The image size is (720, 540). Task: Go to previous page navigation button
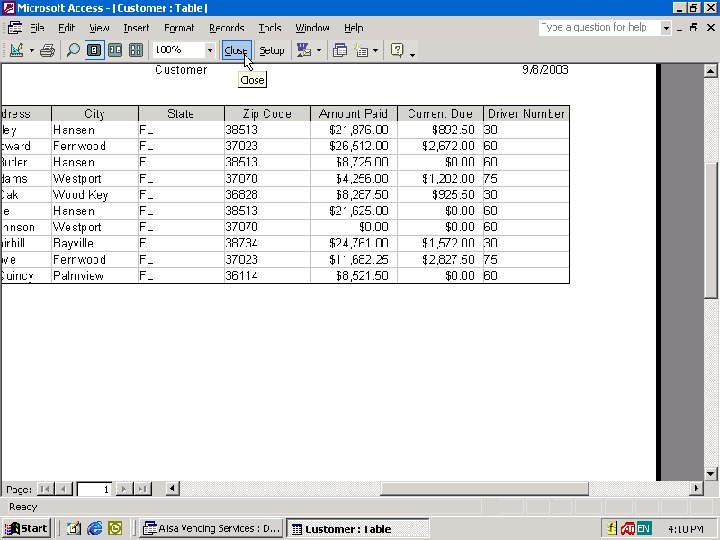pyautogui.click(x=63, y=489)
